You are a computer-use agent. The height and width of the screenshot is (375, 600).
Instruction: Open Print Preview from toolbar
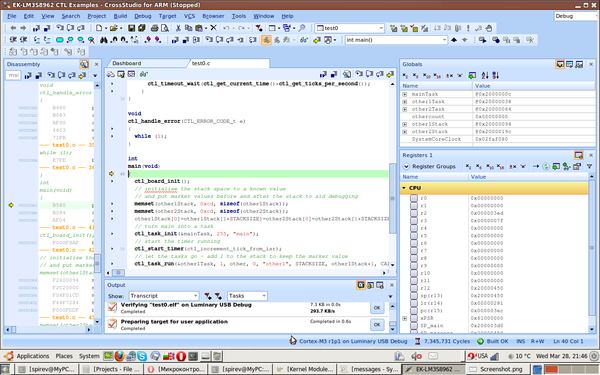point(165,28)
